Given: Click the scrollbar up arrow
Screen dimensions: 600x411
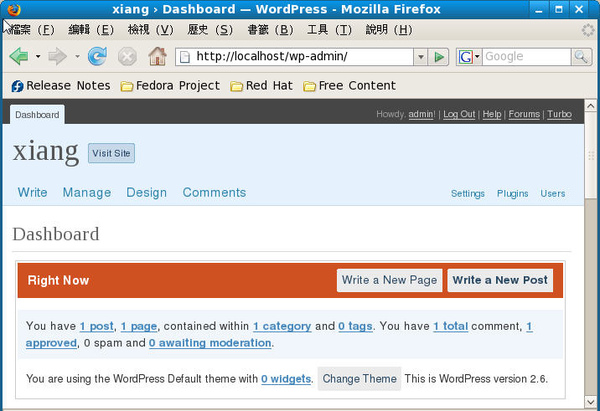Looking at the screenshot, I should [x=590, y=106].
